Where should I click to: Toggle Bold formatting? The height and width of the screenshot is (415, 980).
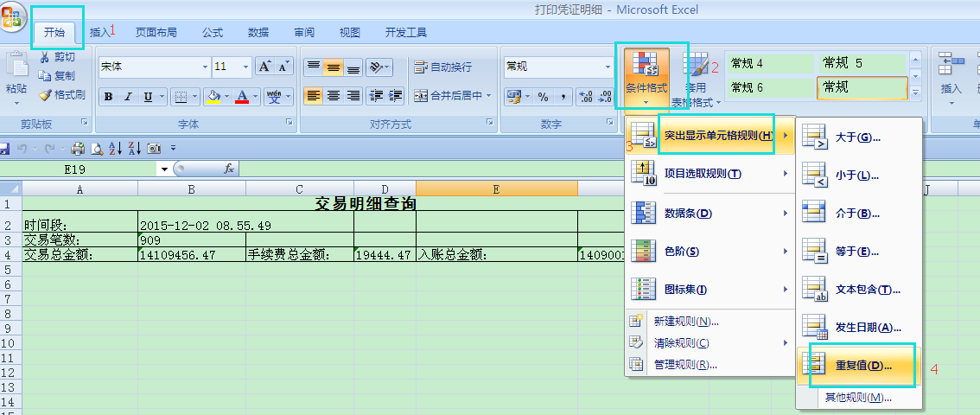pos(109,96)
